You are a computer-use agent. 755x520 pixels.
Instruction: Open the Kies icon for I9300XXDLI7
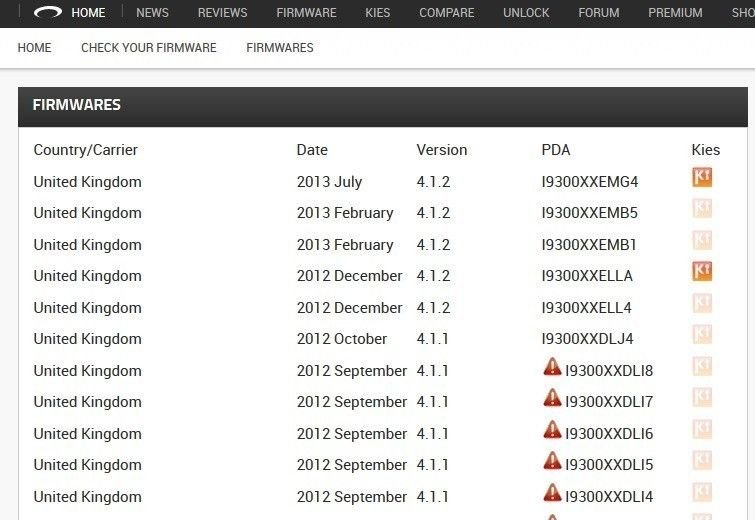702,397
